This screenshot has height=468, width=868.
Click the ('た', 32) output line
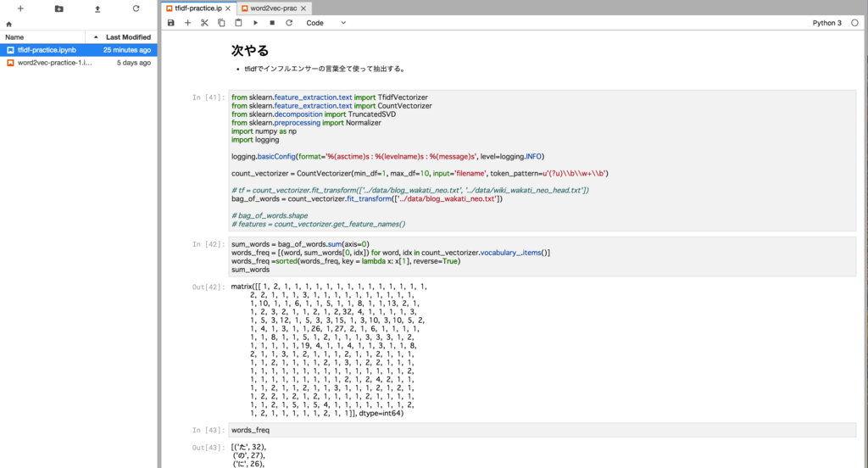point(248,447)
